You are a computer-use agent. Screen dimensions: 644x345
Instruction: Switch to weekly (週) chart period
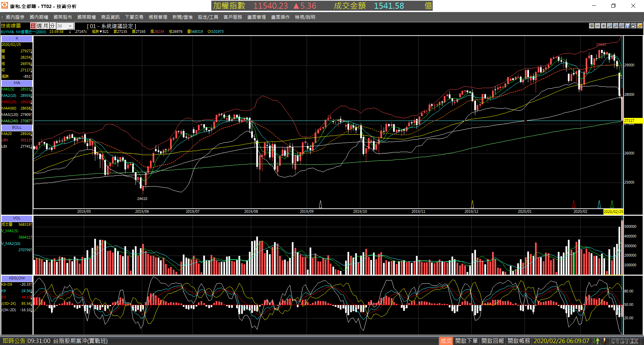point(39,26)
